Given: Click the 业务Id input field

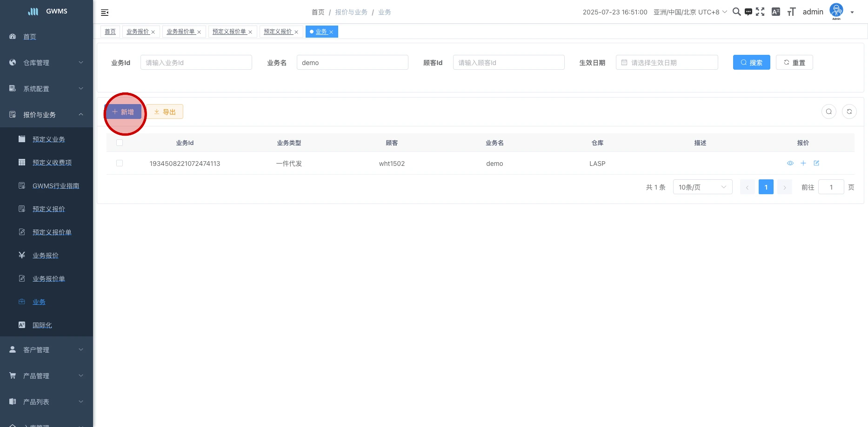Looking at the screenshot, I should (x=196, y=63).
